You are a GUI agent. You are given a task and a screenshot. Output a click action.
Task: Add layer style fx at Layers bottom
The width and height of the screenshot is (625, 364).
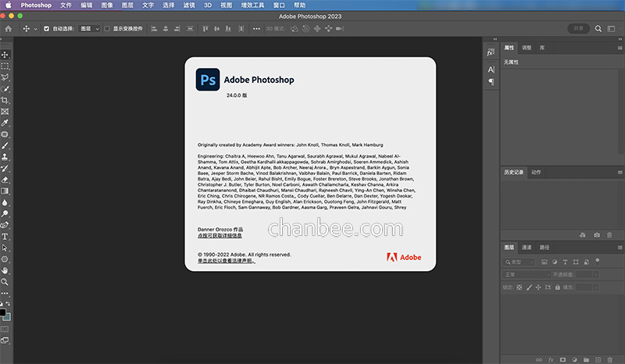click(x=551, y=359)
